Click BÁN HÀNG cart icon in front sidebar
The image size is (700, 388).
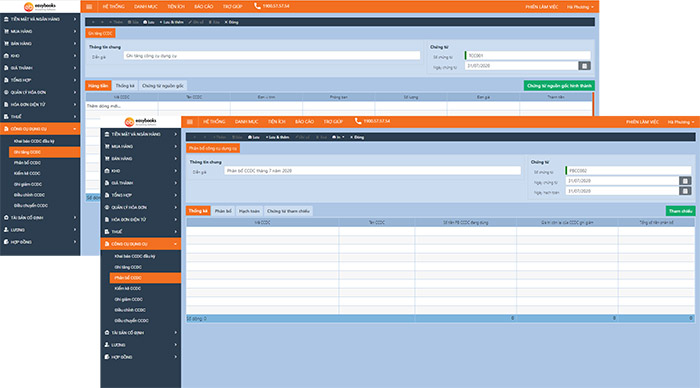(107, 159)
